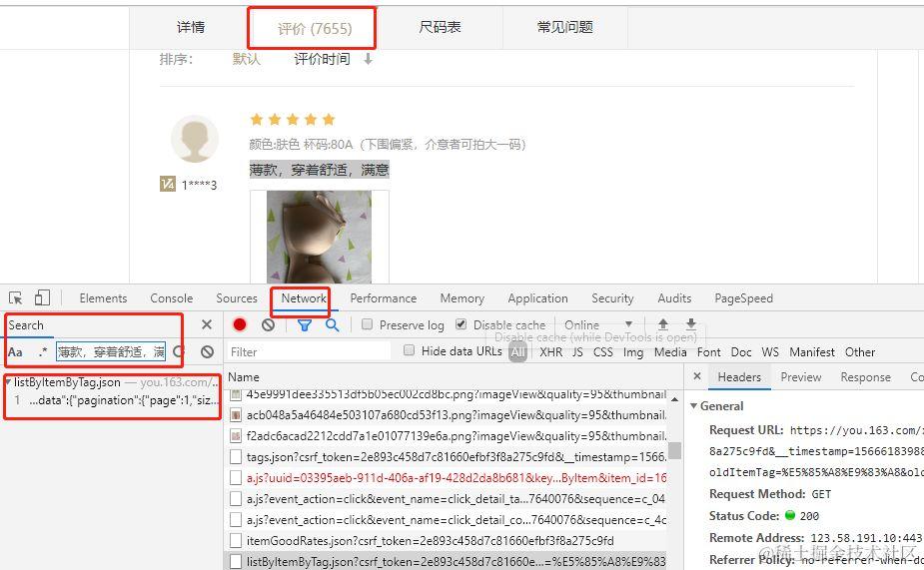Collapse the General headers section

(693, 405)
